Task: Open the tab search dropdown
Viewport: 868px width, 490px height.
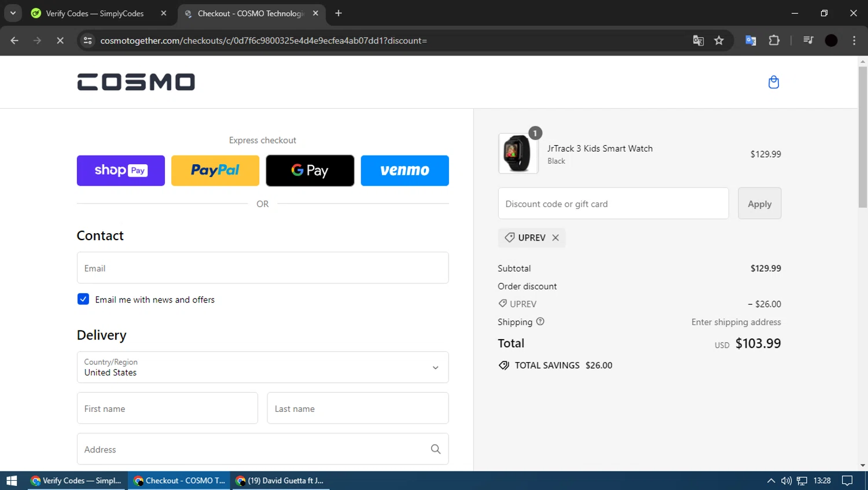Action: [x=13, y=13]
